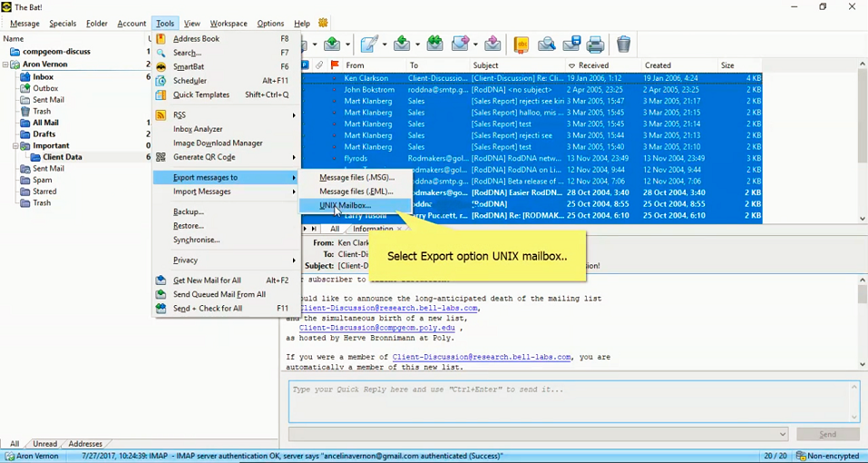Select Message files (.EML)... export option

[x=355, y=192]
